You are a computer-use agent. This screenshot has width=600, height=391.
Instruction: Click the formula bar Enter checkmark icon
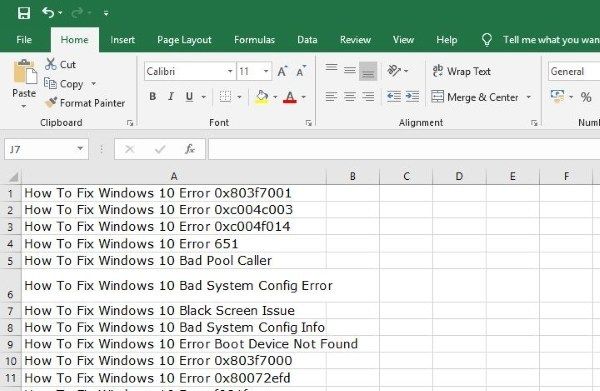point(160,149)
